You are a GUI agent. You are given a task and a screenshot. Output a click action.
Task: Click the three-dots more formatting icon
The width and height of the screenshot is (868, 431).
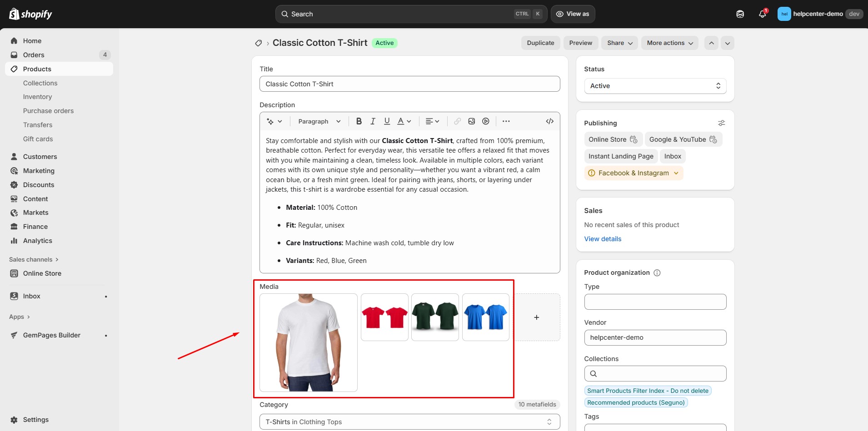[506, 121]
